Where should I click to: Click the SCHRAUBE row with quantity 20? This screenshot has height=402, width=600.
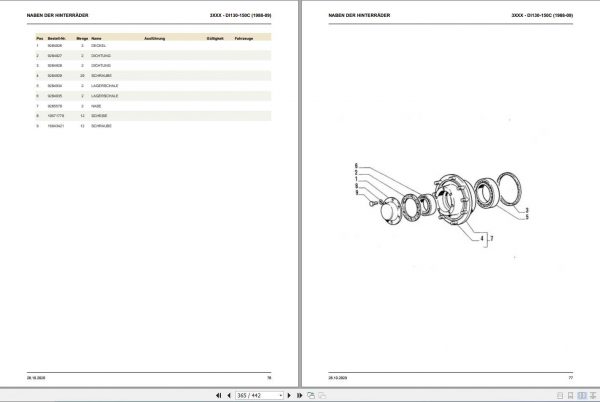[153, 76]
